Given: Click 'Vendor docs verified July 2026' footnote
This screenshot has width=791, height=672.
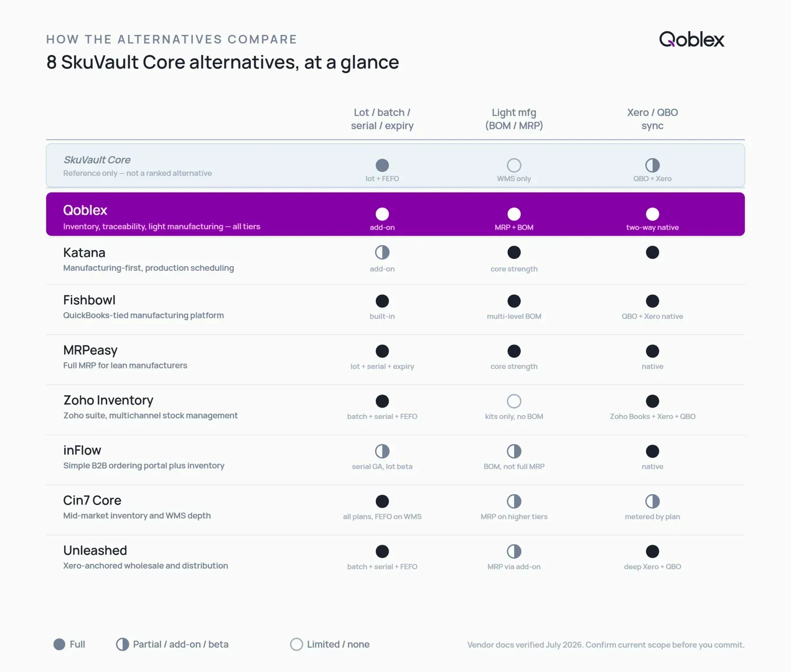Looking at the screenshot, I should coord(525,645).
